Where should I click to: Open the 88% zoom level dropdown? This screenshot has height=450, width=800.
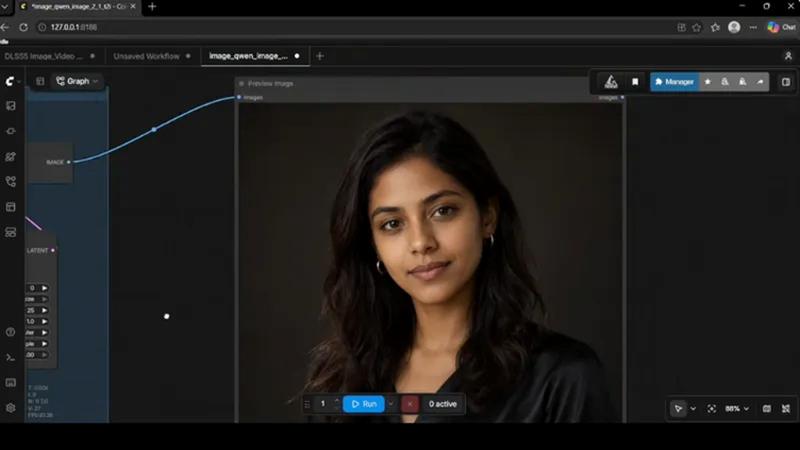coord(737,409)
